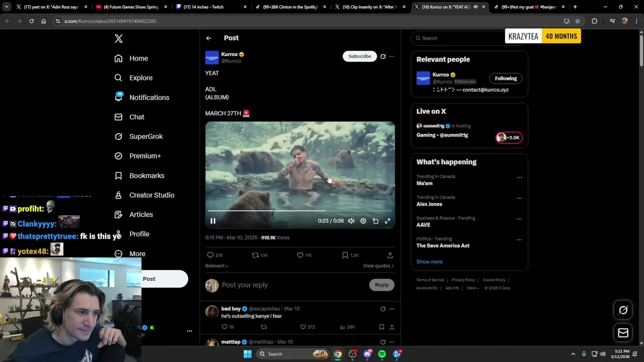Open View quotes link
644x362 pixels.
click(x=378, y=265)
